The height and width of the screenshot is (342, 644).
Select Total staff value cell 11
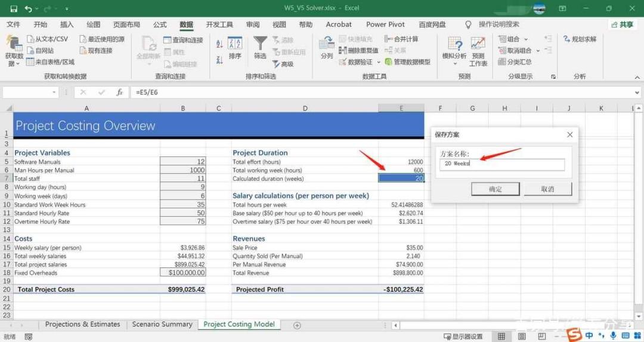183,178
